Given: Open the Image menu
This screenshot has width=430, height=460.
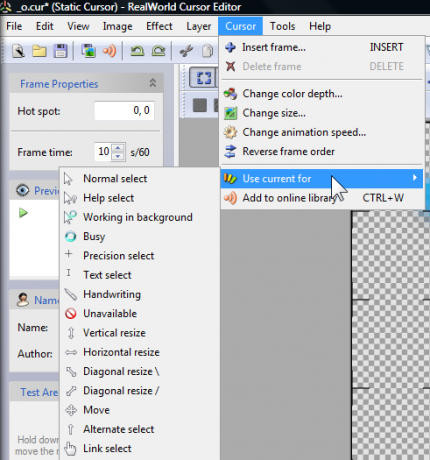Looking at the screenshot, I should pos(117,26).
